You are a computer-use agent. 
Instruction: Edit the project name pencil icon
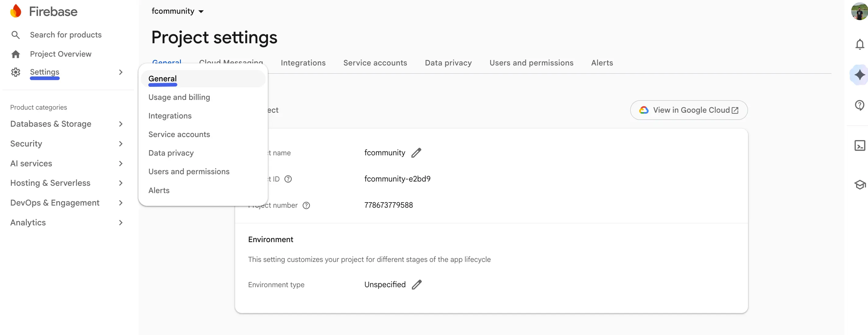[x=416, y=153]
